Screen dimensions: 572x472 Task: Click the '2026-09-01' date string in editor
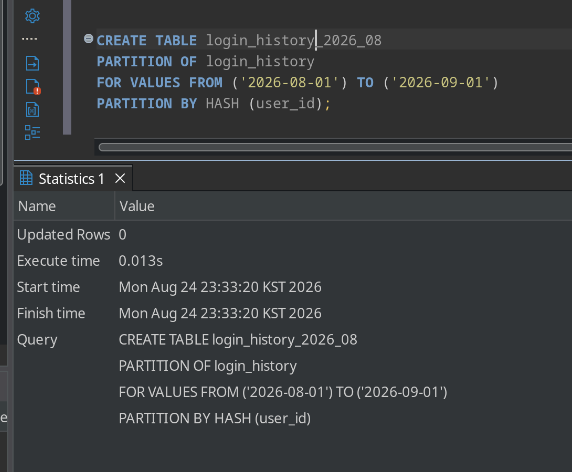click(441, 82)
